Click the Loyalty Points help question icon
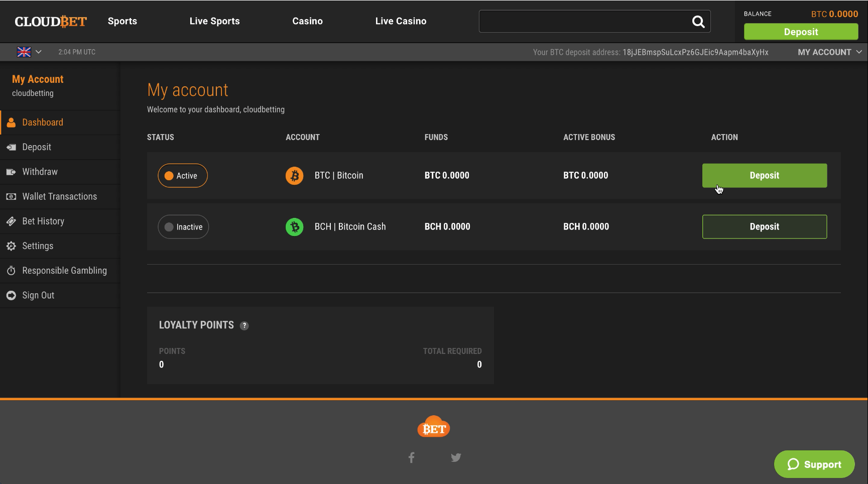 (244, 325)
